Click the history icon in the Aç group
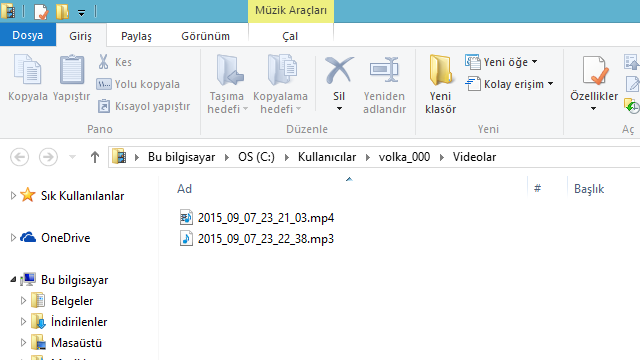This screenshot has height=360, width=640. pos(632,106)
